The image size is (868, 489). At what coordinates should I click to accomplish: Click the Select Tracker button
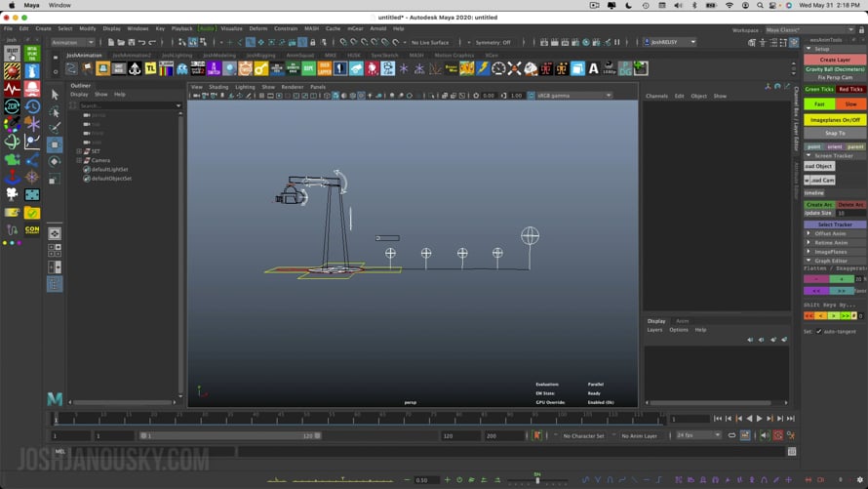(x=835, y=224)
